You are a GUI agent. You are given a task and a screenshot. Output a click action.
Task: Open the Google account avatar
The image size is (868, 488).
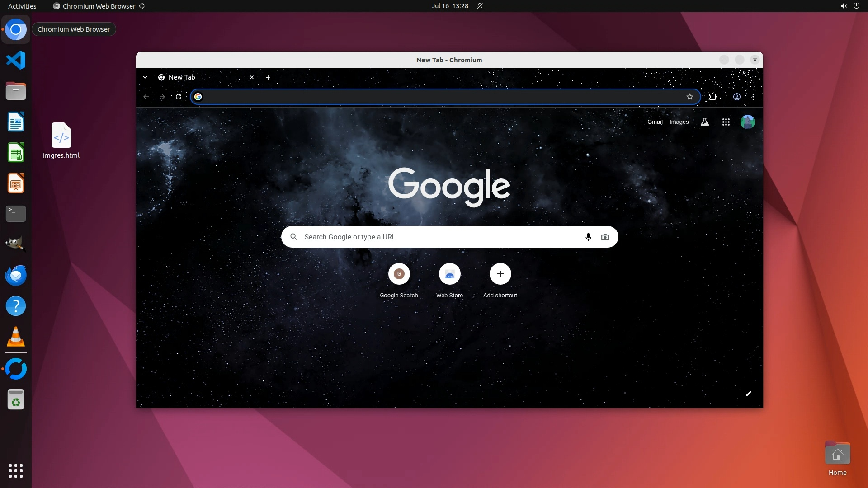(x=747, y=122)
